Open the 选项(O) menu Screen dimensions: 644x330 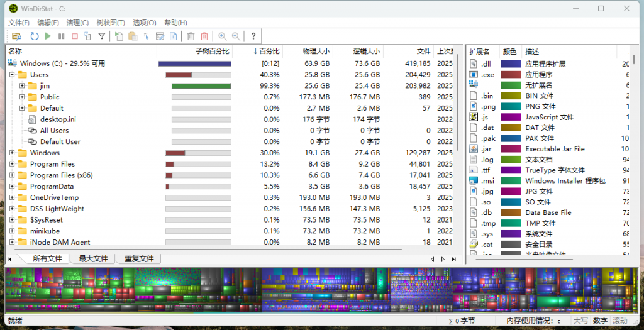pos(144,23)
